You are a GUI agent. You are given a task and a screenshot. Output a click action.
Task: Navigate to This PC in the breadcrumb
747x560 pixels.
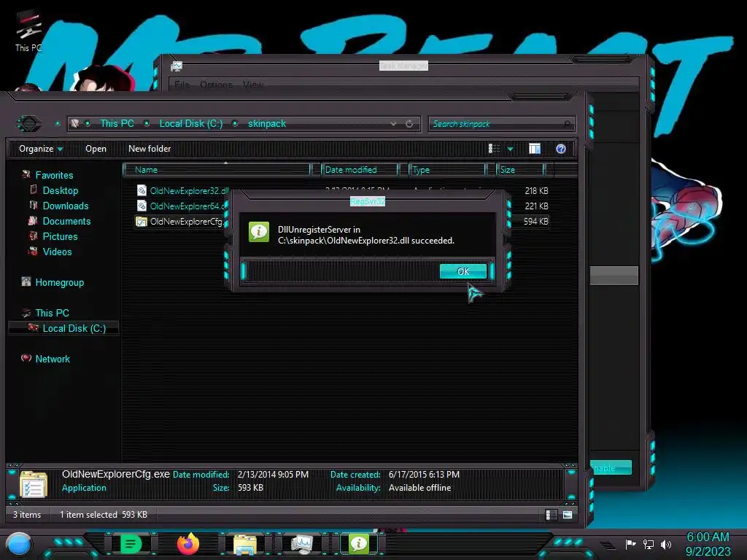pos(117,123)
